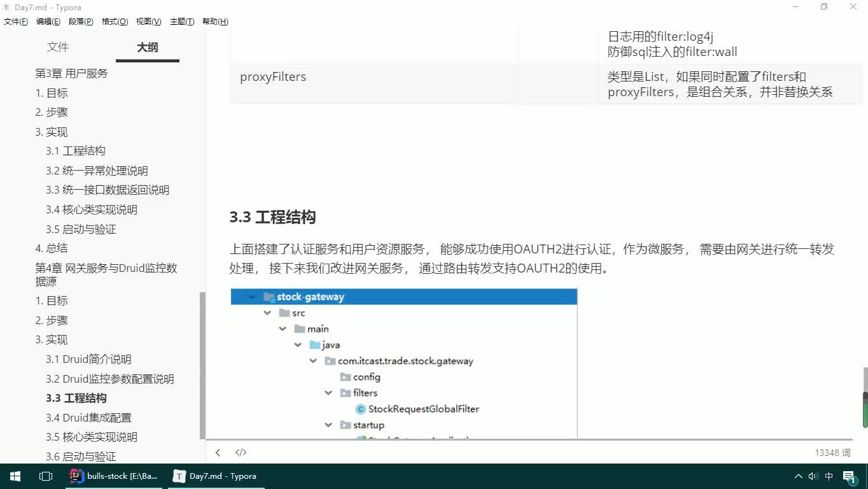Switch to source code mode icon
Viewport: 868px width, 489px height.
[241, 453]
